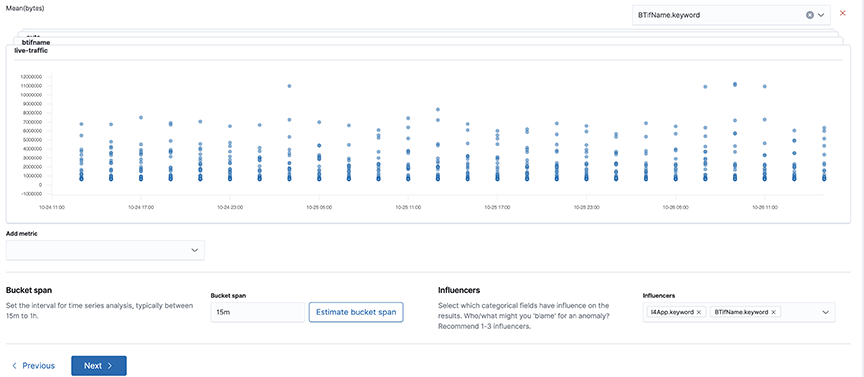Select the 10-25 11:00 x-axis time label
864x377 pixels.
click(408, 208)
